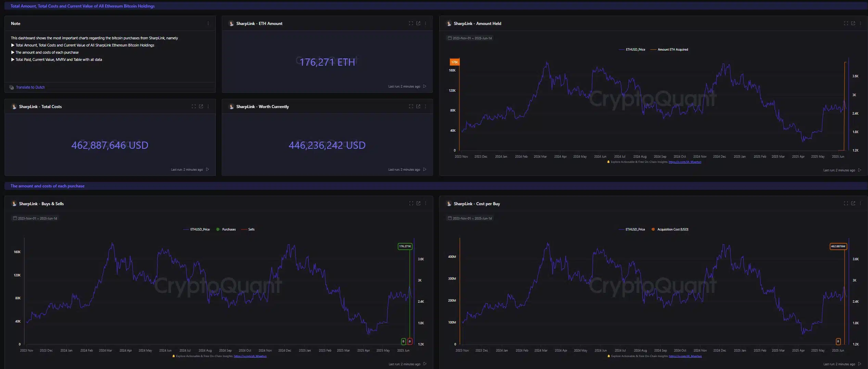
Task: Click the 176,271 ETH value
Action: tap(327, 62)
